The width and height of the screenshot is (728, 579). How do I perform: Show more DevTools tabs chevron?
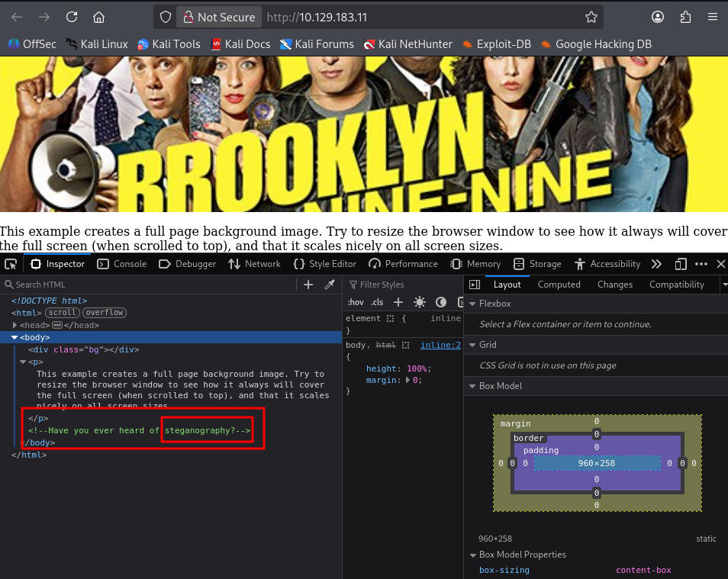[x=656, y=264]
